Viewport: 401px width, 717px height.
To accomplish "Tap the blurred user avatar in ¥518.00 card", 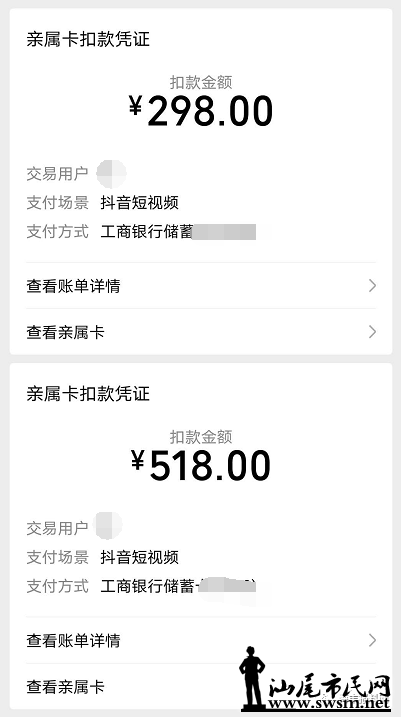I will pos(108,525).
